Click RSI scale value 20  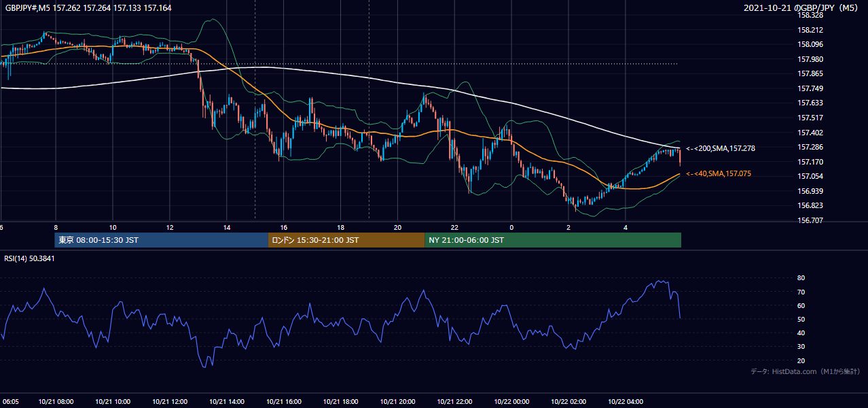point(801,360)
